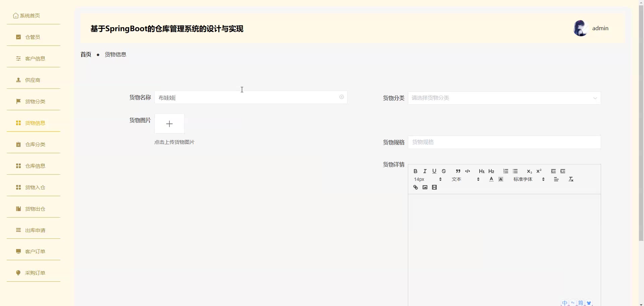The height and width of the screenshot is (306, 644).
Task: Open the 供应商 menu item
Action: click(x=33, y=80)
